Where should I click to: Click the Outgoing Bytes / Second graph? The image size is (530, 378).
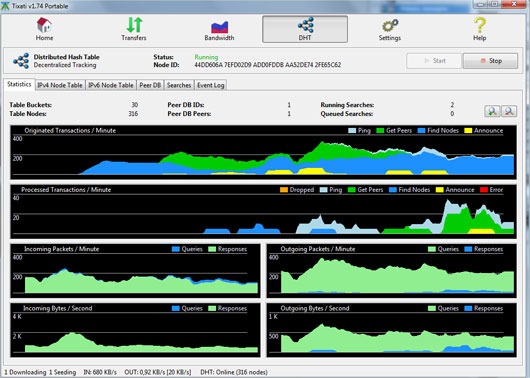392,330
